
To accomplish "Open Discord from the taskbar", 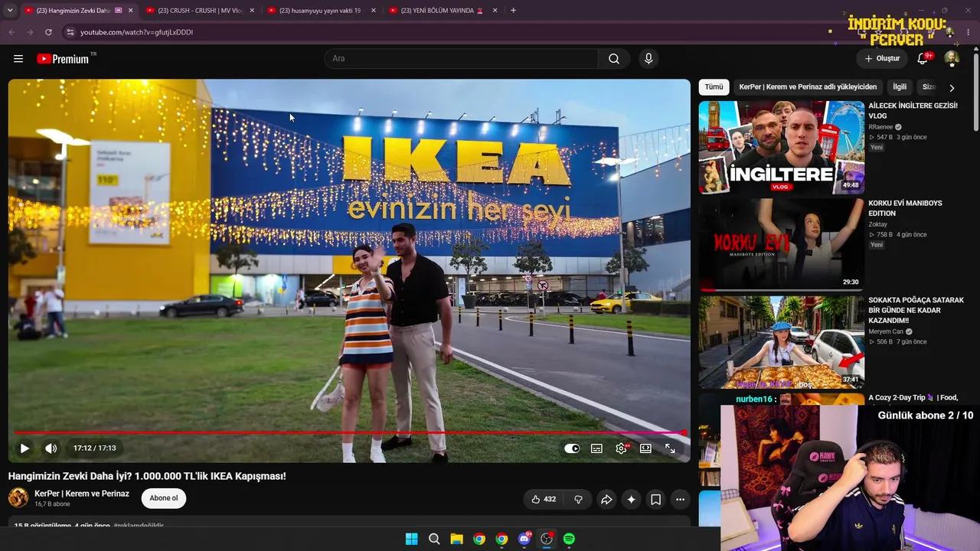I will [524, 539].
